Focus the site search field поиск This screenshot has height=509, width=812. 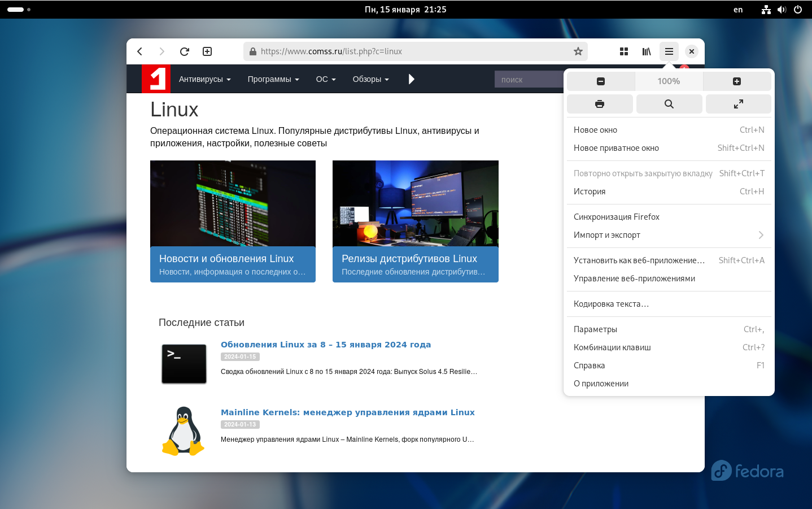(529, 80)
